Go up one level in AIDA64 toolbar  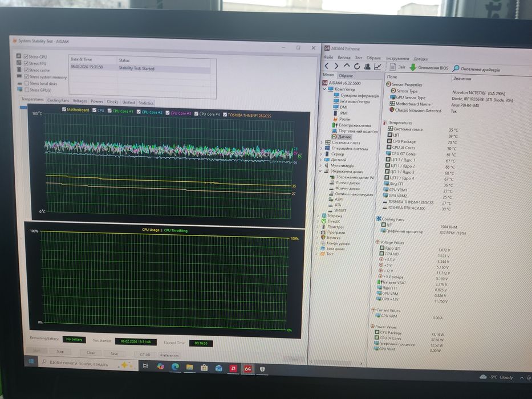pos(347,66)
